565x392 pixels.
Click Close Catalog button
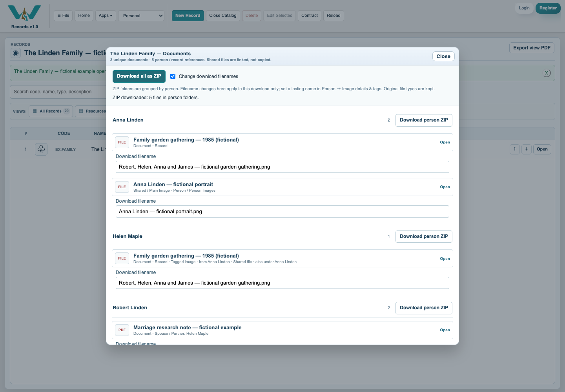tap(223, 16)
